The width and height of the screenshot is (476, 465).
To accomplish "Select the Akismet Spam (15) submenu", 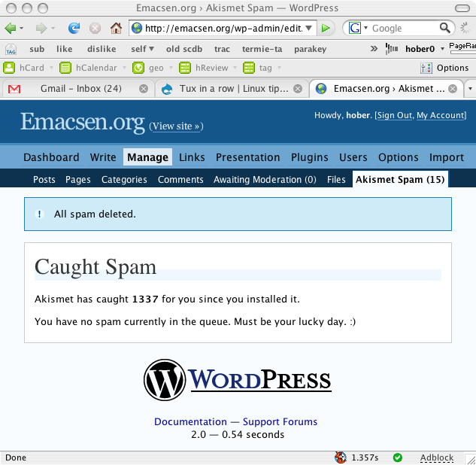I will [x=400, y=180].
